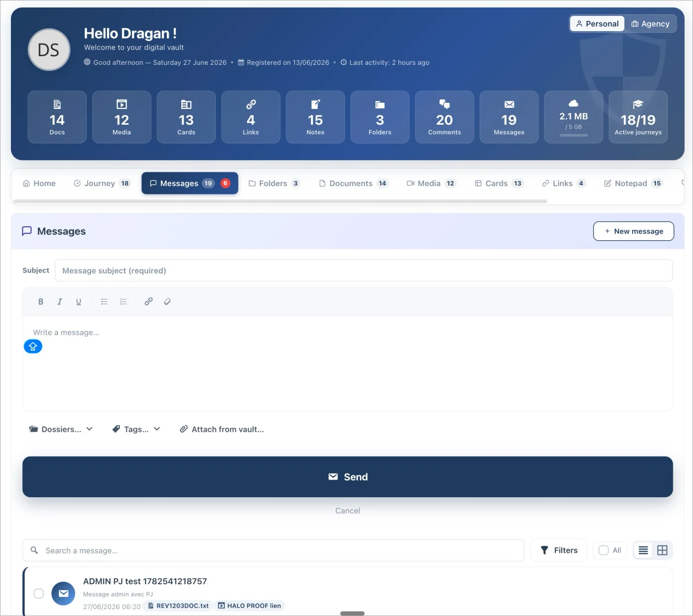Screen dimensions: 693x616
Task: Click the DS profile avatar
Action: 49,49
